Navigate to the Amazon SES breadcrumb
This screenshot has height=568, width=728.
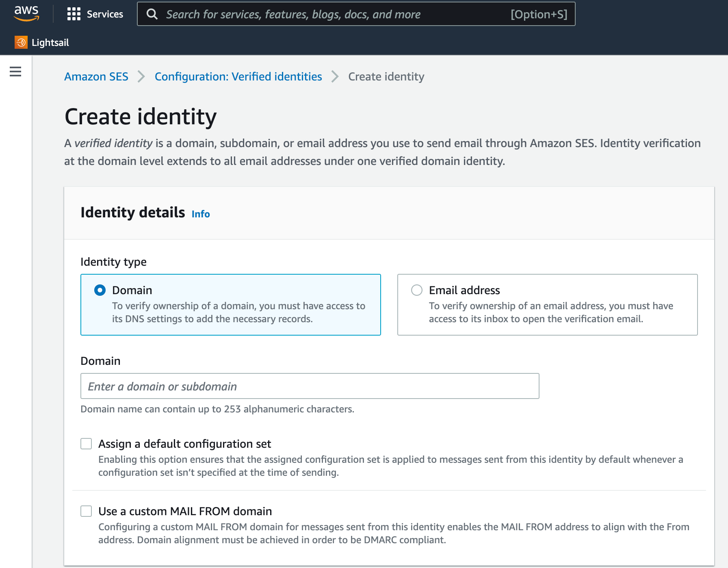pyautogui.click(x=96, y=76)
